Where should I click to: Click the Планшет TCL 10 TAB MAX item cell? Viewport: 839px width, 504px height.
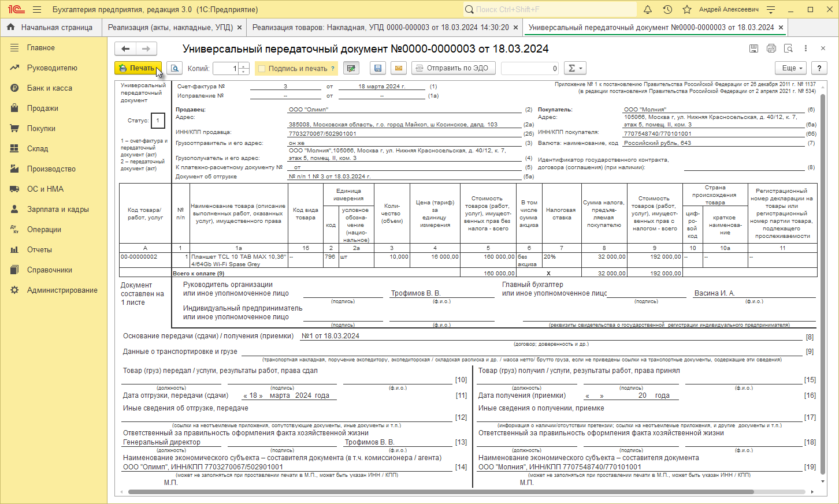click(x=239, y=260)
